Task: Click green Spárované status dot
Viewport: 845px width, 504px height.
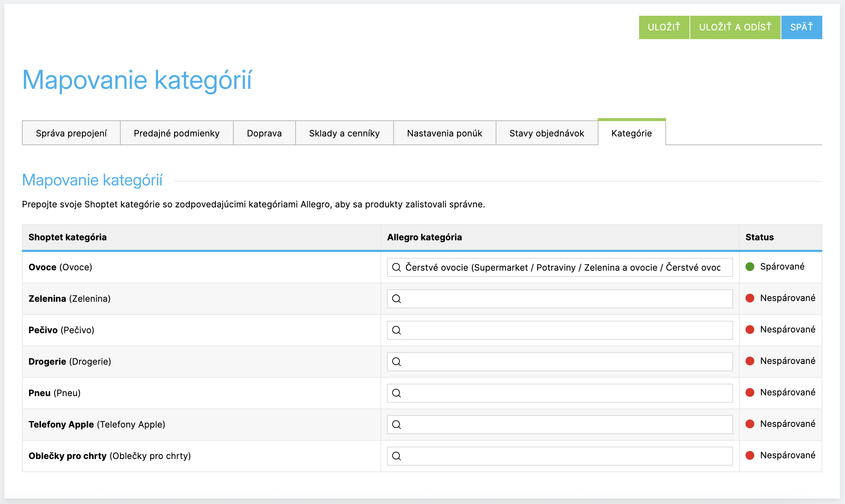Action: 750,267
